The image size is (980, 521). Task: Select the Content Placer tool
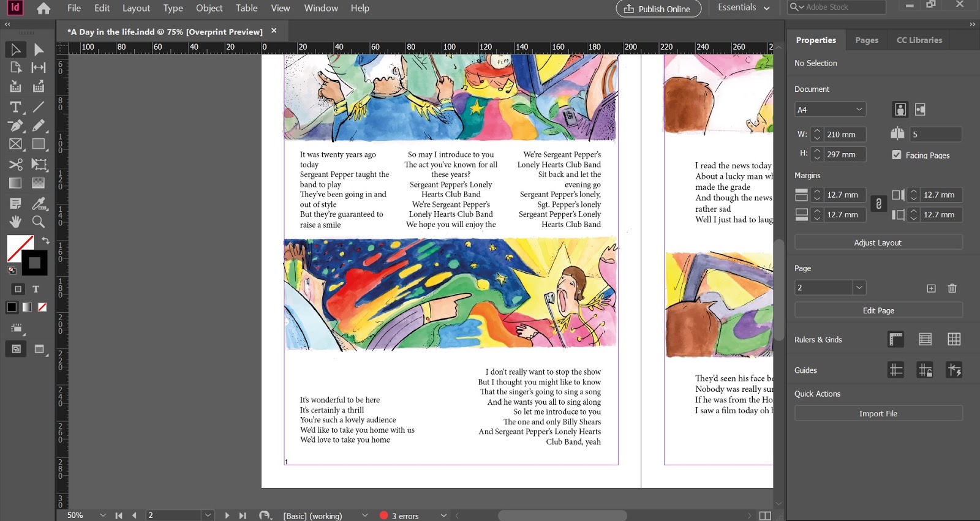coord(39,86)
